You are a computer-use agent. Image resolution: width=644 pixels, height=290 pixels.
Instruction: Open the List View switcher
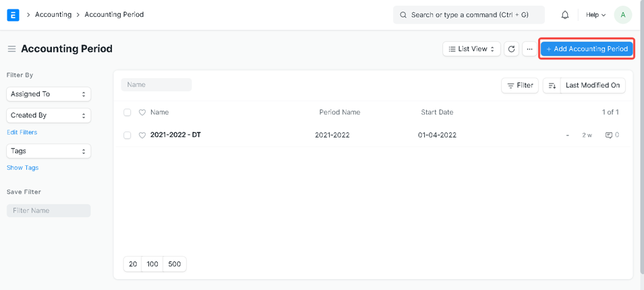pos(471,49)
